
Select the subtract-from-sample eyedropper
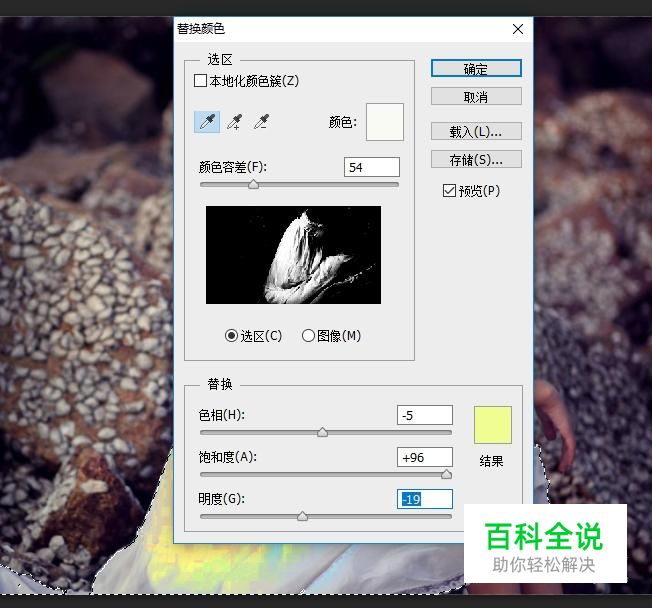point(262,122)
